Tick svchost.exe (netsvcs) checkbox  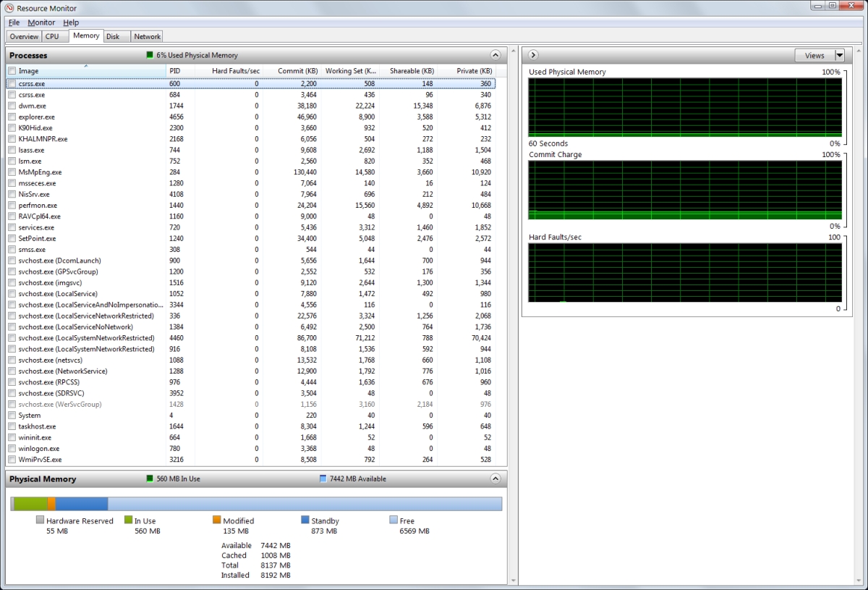pyautogui.click(x=12, y=360)
